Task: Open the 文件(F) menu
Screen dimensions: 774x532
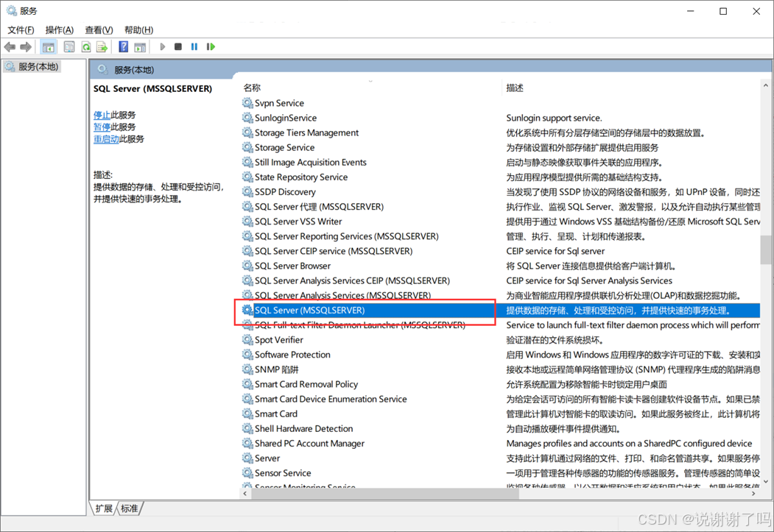Action: coord(21,30)
